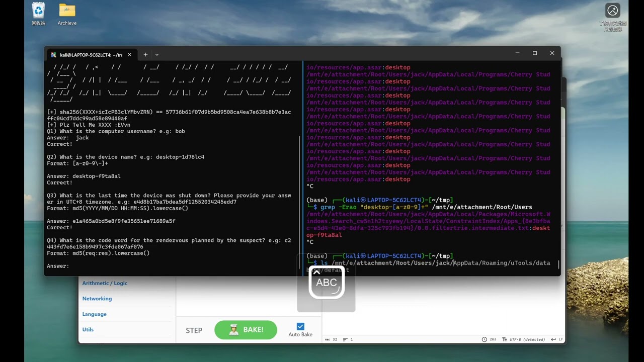644x362 pixels.
Task: Click the UTF-8 (detected) encoding indicator
Action: (523, 339)
